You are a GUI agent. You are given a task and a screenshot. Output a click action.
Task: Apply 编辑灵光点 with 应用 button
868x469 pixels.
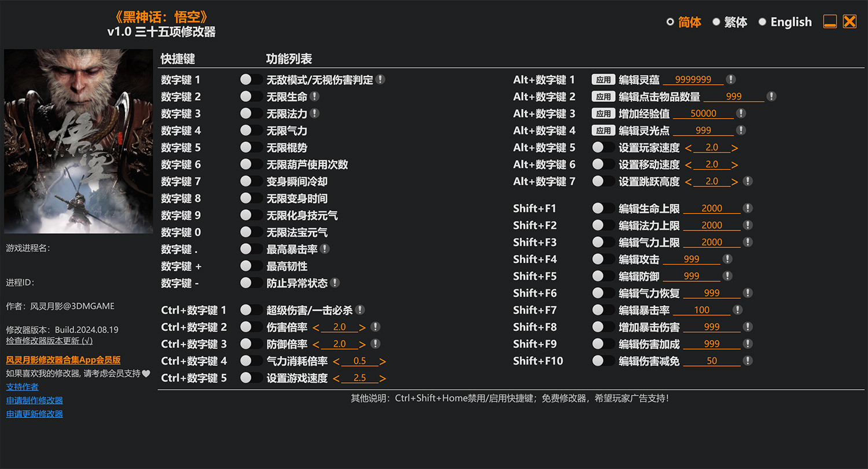[603, 130]
